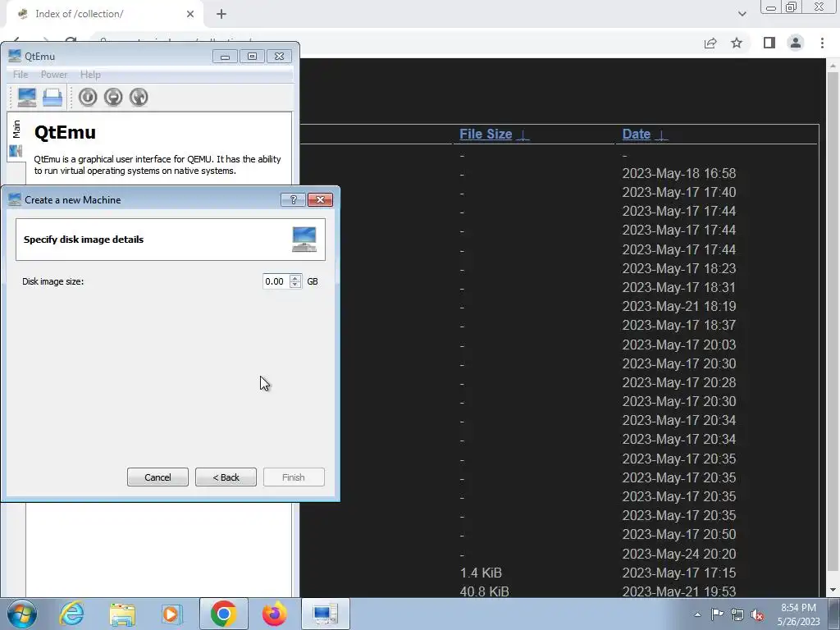Go back with the < Back button

click(226, 477)
